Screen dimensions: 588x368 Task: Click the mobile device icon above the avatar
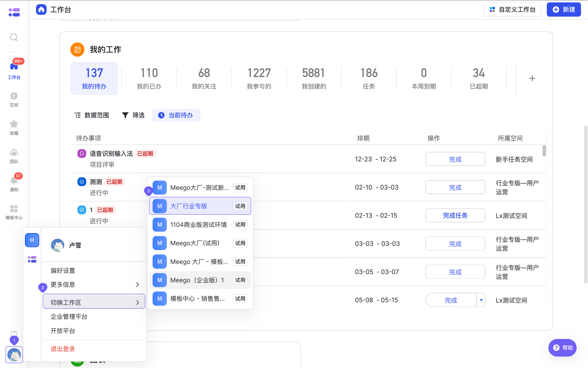[14, 333]
